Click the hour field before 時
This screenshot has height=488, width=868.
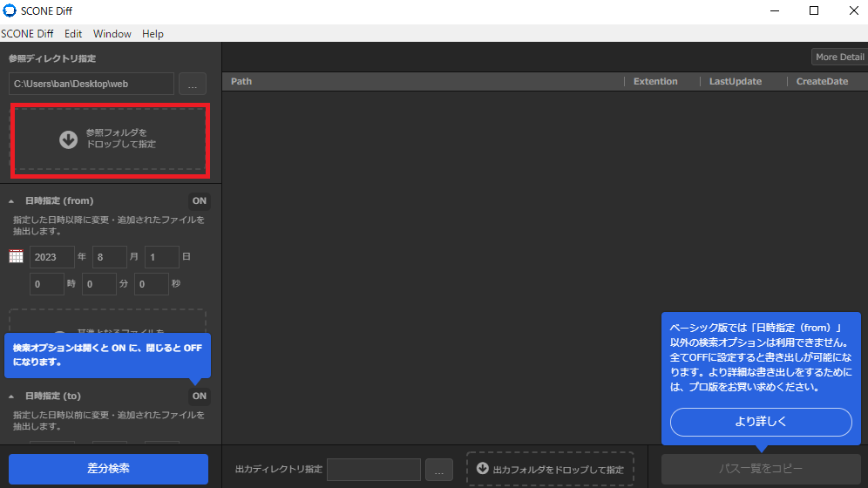47,284
